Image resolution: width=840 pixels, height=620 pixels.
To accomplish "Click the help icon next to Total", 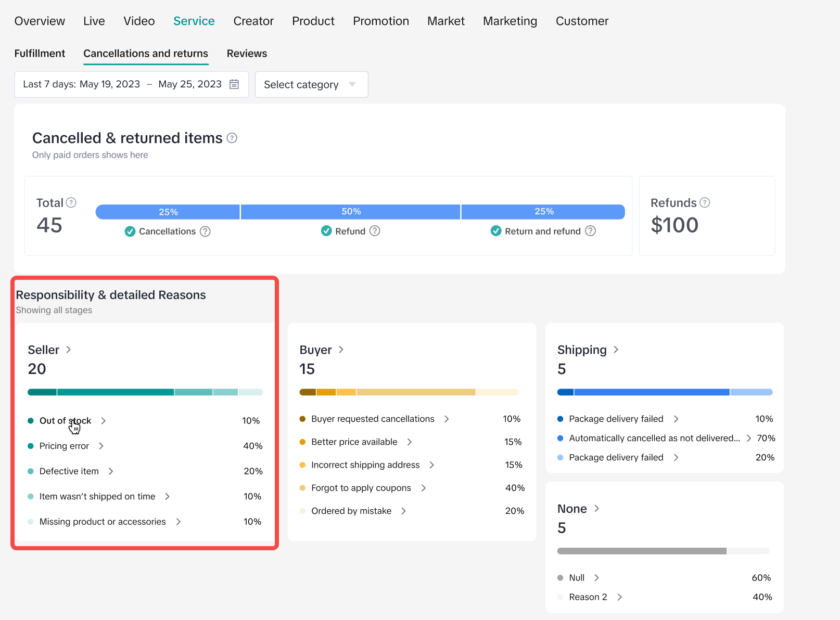I will 71,203.
